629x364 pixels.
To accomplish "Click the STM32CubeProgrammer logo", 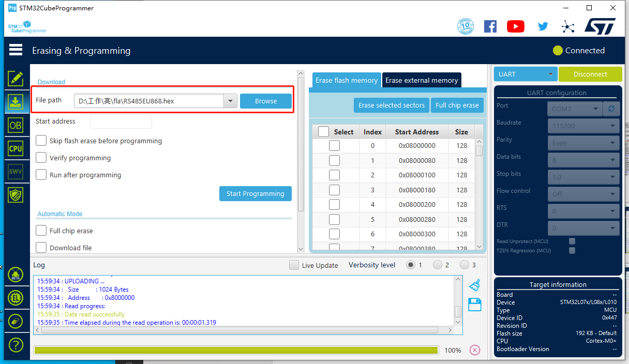I will coord(27,27).
